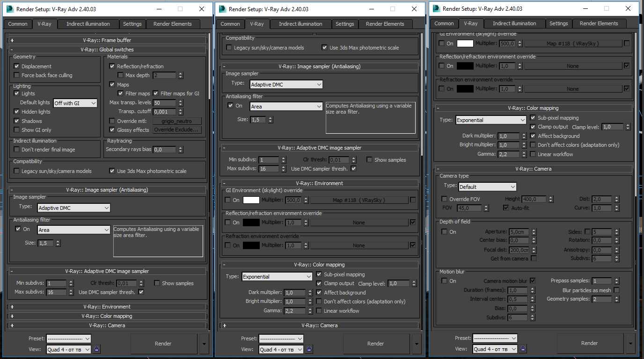
Task: Select V-Ray tab in right window
Action: tap(471, 23)
